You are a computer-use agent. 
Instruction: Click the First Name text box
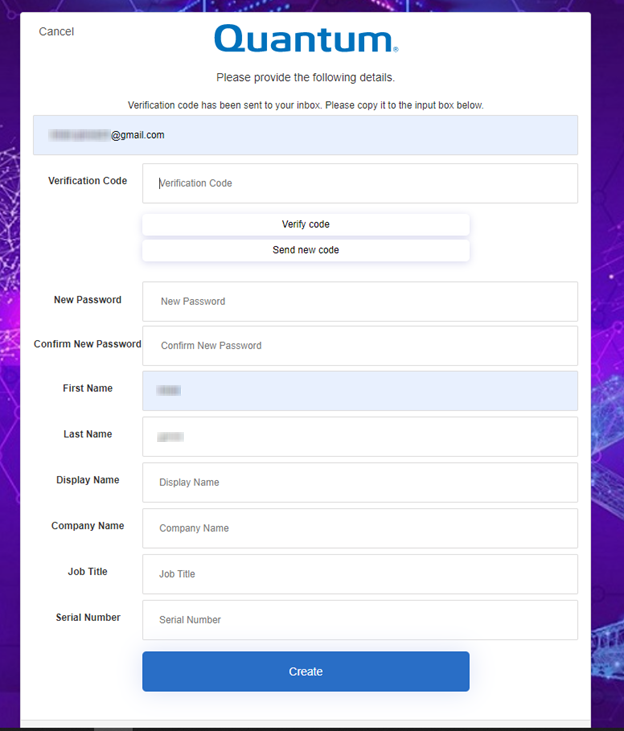(x=360, y=391)
